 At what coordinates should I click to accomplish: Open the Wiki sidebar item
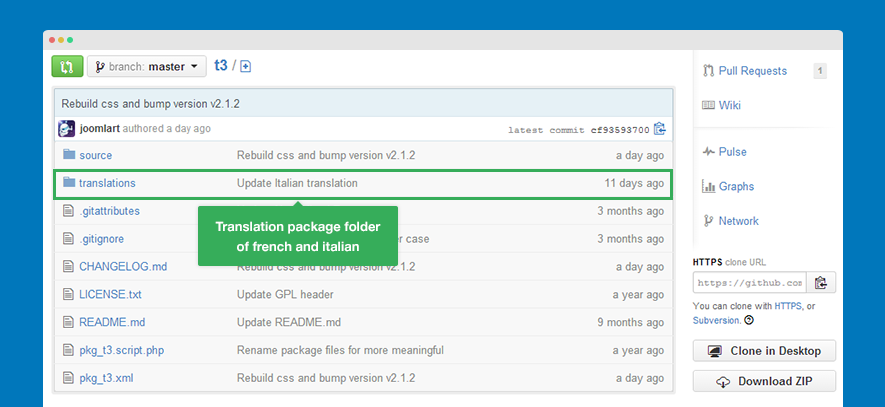(x=729, y=105)
